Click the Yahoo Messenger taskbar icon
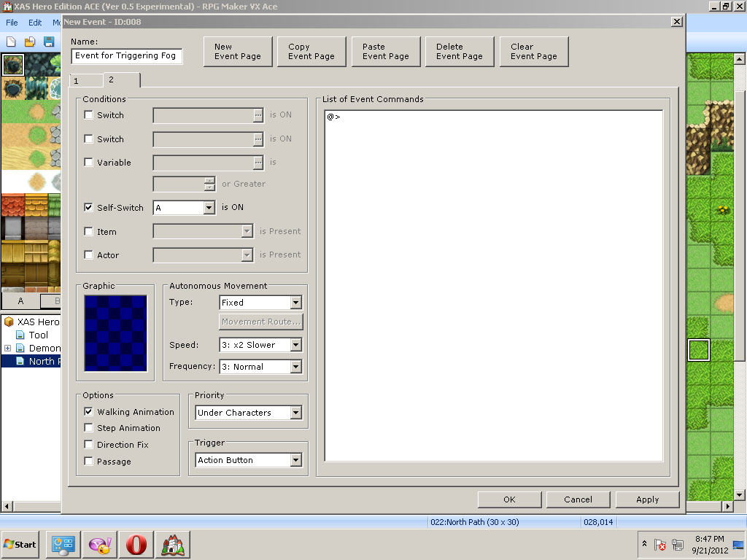 click(x=99, y=545)
